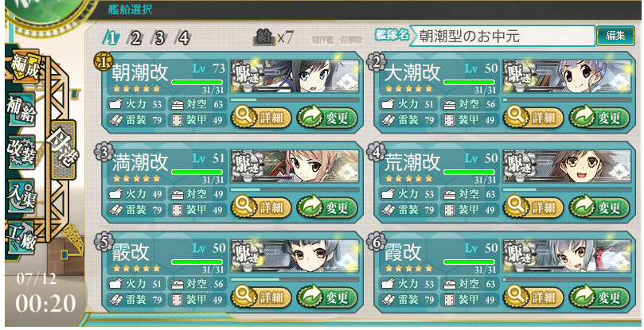The width and height of the screenshot is (644, 330).
Task: Open the 入渠 docking sidebar icon
Action: point(21,196)
